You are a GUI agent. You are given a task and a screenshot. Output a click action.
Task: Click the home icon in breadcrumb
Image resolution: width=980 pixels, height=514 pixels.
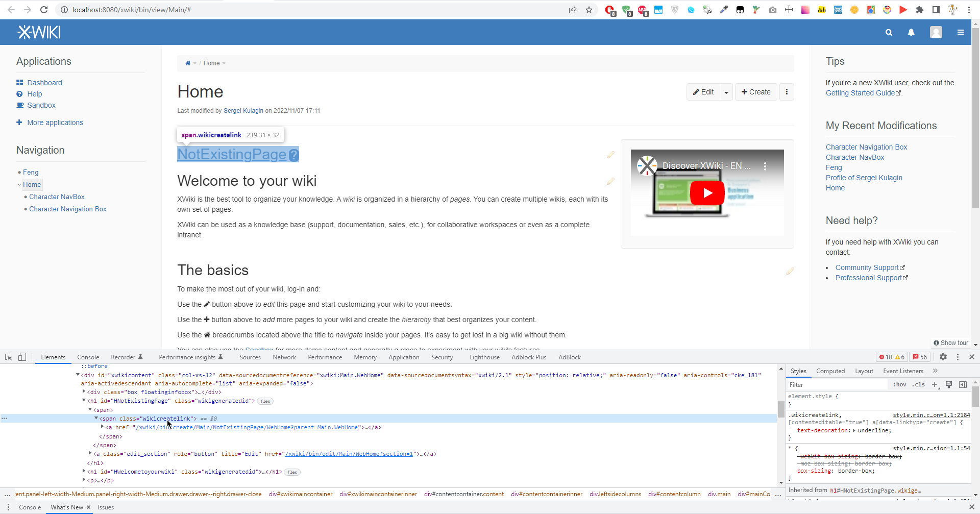[x=188, y=63]
